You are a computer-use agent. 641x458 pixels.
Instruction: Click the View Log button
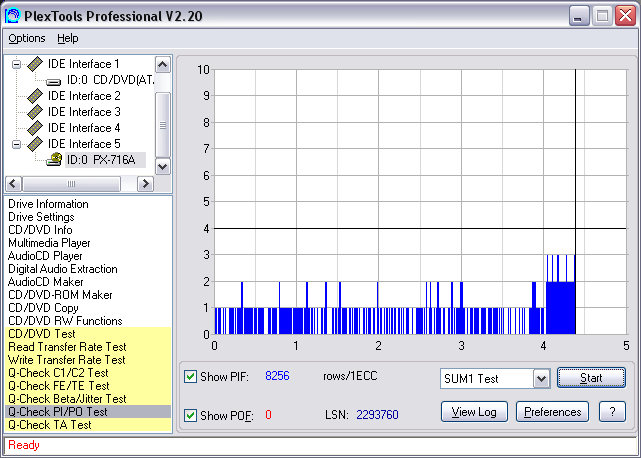click(474, 412)
